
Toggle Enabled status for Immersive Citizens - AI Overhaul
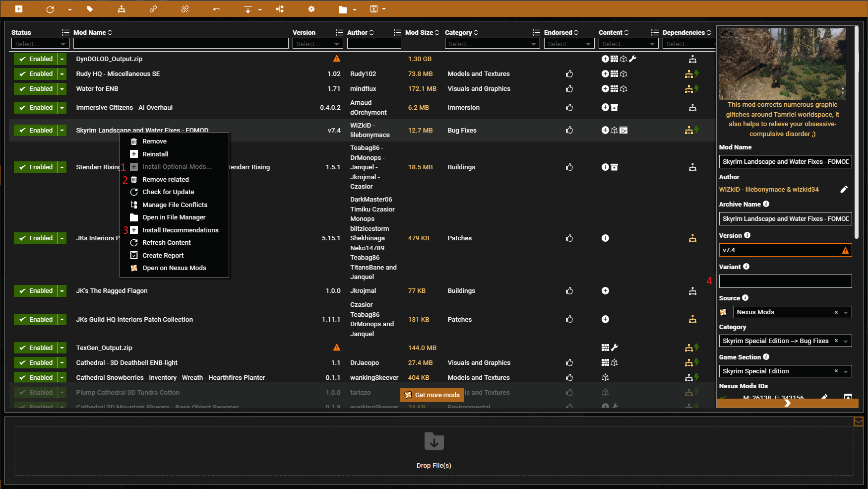click(35, 108)
